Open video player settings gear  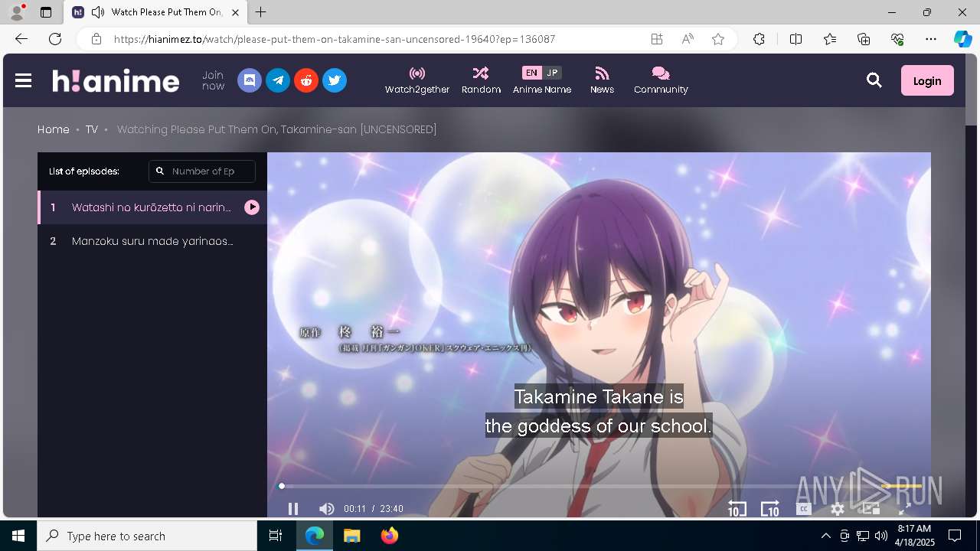point(838,509)
